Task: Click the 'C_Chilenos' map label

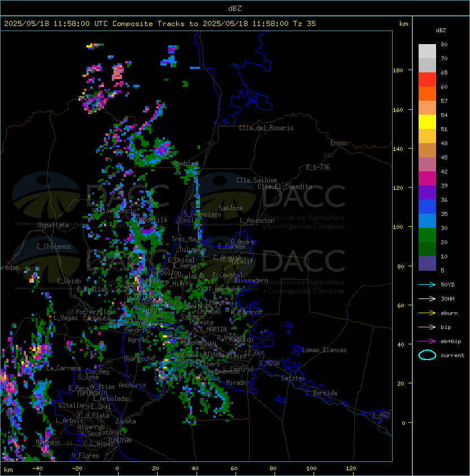Action: (x=54, y=246)
